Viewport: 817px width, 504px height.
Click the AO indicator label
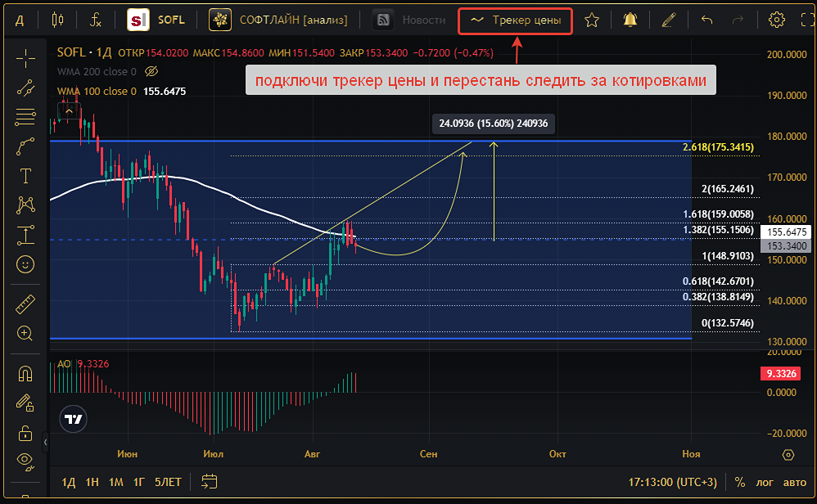click(x=64, y=364)
